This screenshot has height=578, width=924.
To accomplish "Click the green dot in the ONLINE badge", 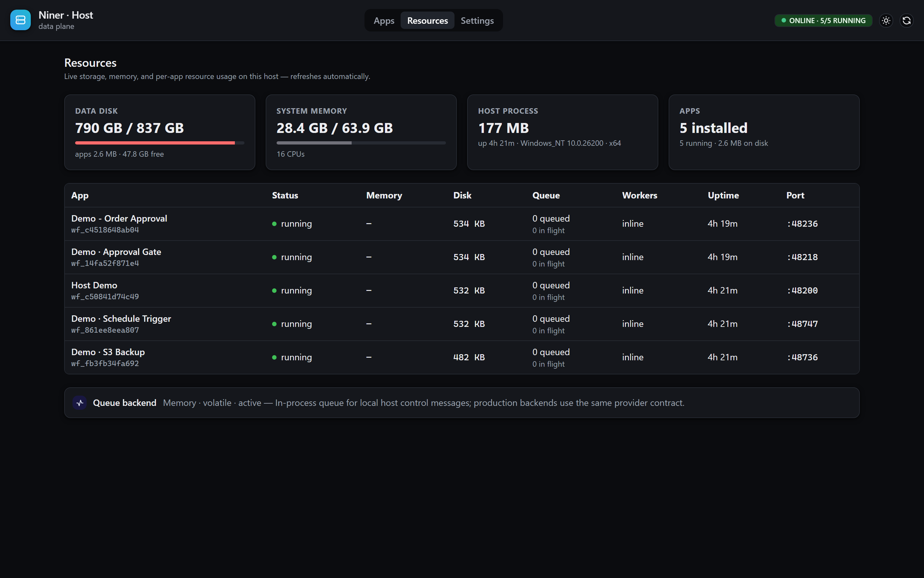I will 783,21.
